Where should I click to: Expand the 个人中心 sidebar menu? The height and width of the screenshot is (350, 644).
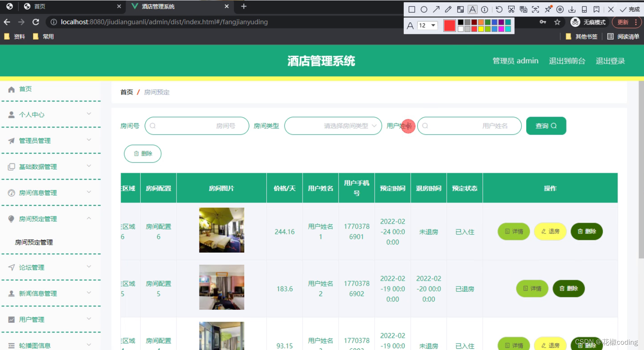point(51,114)
